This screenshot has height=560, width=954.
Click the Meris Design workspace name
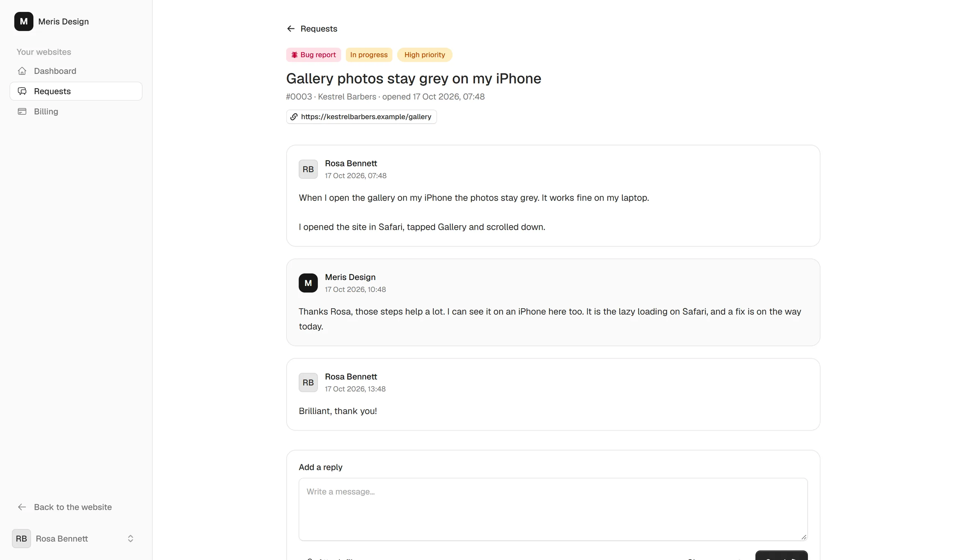[64, 22]
